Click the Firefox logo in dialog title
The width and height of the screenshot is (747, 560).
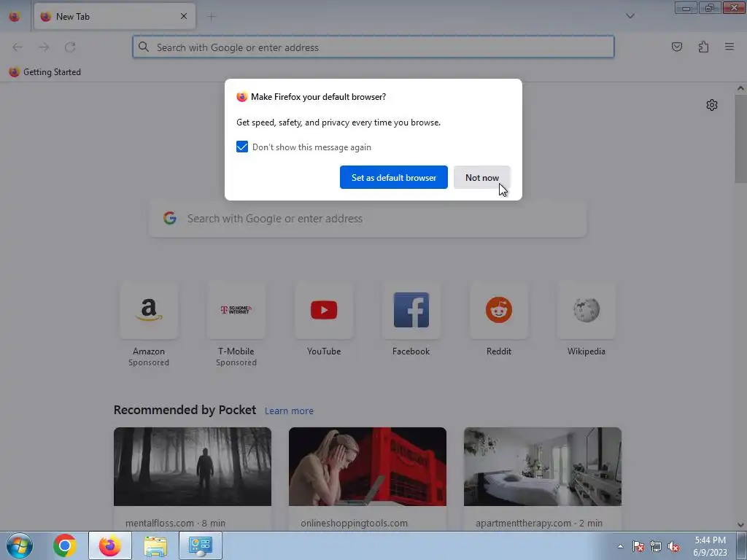(242, 97)
